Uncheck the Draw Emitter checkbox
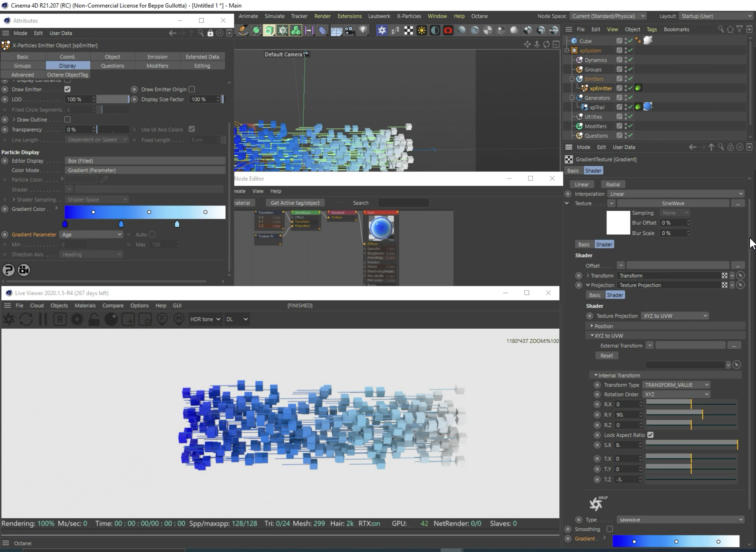 (67, 89)
